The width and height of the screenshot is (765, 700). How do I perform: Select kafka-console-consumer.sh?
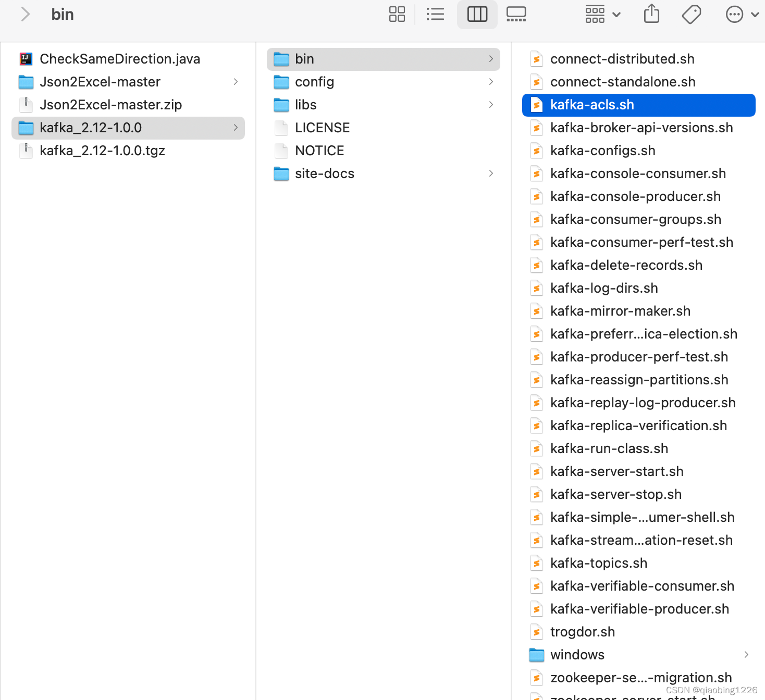[x=639, y=173]
